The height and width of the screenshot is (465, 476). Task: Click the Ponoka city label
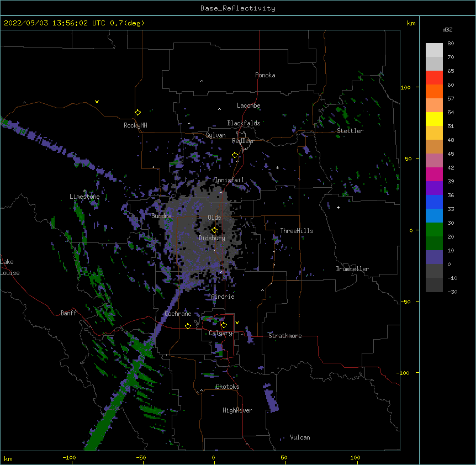pos(265,75)
